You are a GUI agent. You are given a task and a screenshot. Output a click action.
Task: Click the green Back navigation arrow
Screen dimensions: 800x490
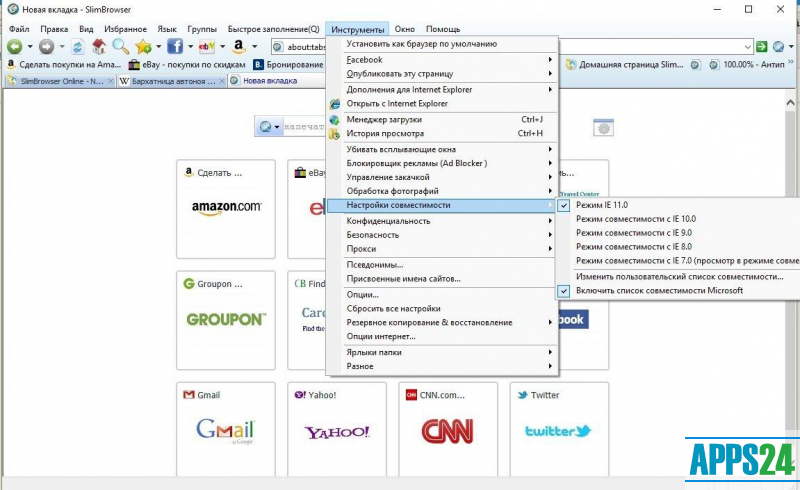[17, 47]
